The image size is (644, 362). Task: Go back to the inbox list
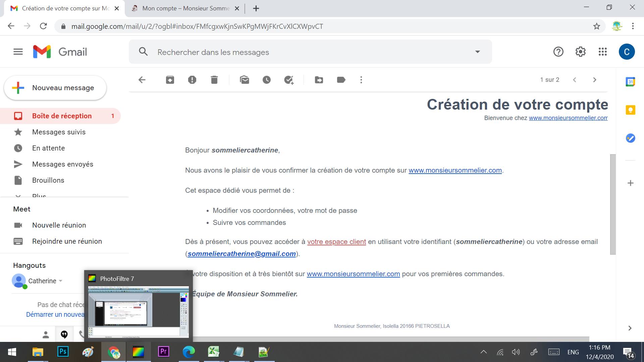(142, 80)
